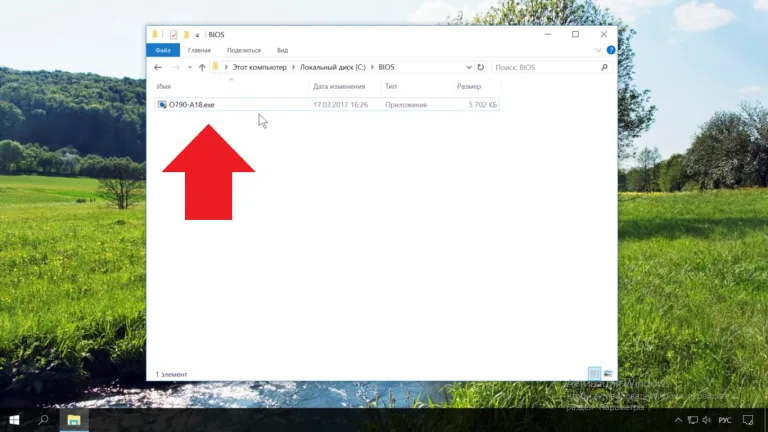The height and width of the screenshot is (432, 768).
Task: Minimize the BIOS Explorer window
Action: pyautogui.click(x=548, y=34)
